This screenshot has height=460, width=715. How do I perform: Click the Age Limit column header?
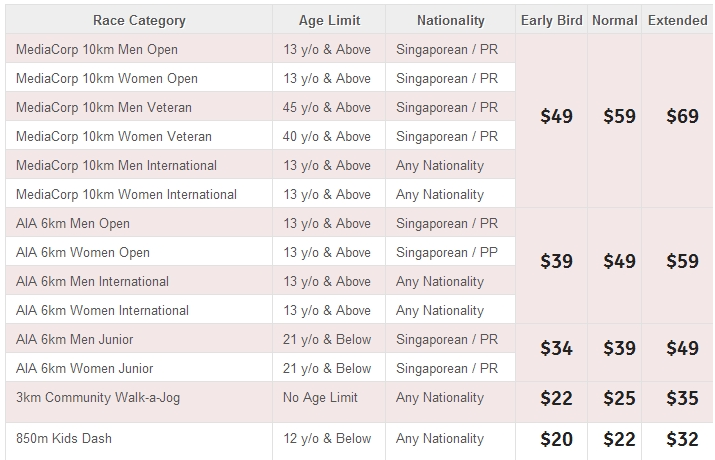329,20
